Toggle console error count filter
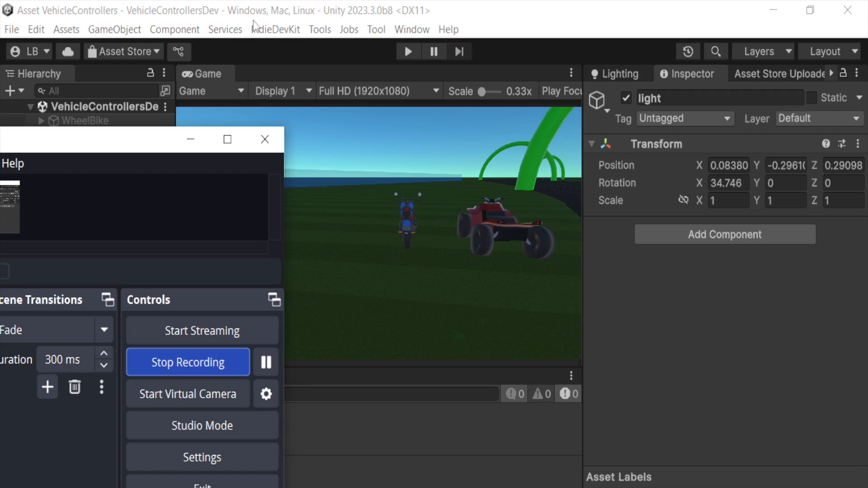The width and height of the screenshot is (868, 488). coord(569,394)
